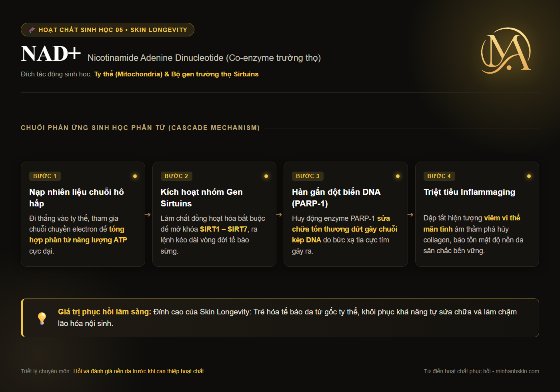Viewport: 560px width, 392px height.
Task: Click the gold MA logo
Action: [506, 51]
